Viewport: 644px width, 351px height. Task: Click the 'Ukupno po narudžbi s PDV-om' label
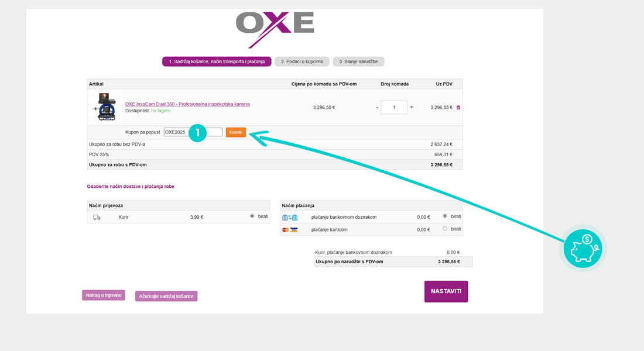point(350,262)
